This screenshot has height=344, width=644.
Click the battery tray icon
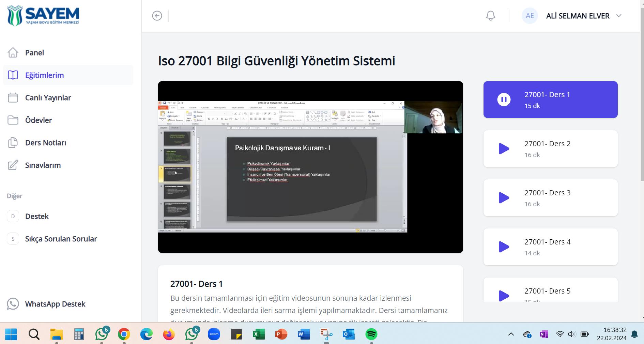tap(585, 334)
